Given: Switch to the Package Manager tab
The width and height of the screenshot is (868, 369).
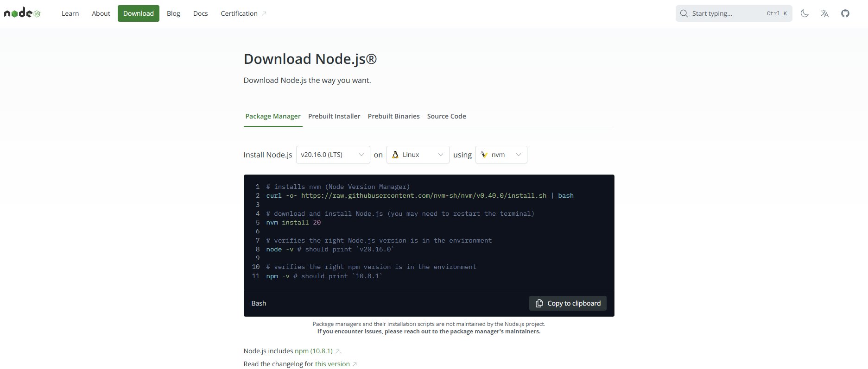Looking at the screenshot, I should (273, 116).
